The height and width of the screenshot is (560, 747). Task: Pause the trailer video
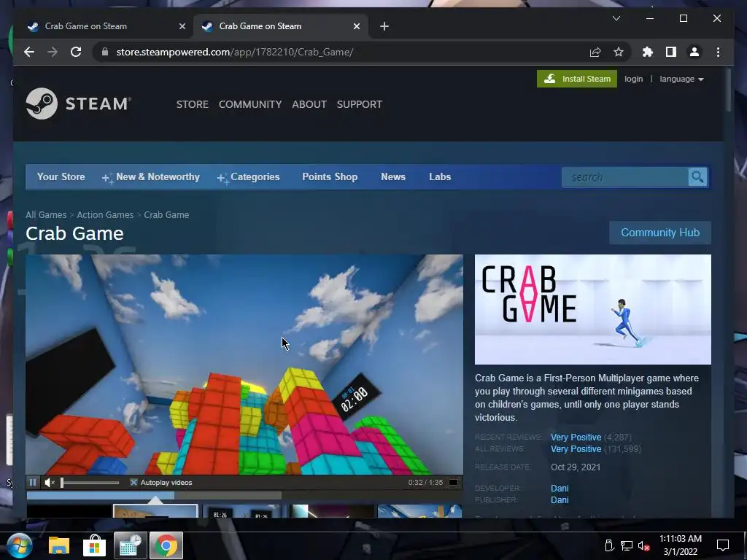coord(32,483)
